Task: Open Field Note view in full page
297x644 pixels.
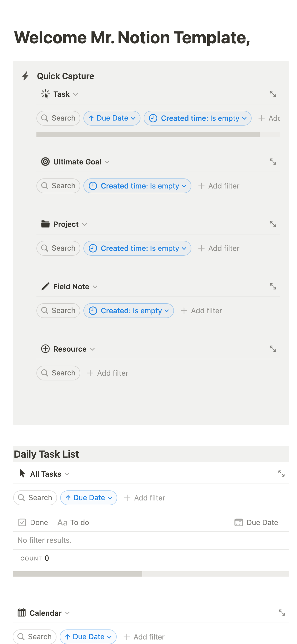Action: pyautogui.click(x=273, y=287)
